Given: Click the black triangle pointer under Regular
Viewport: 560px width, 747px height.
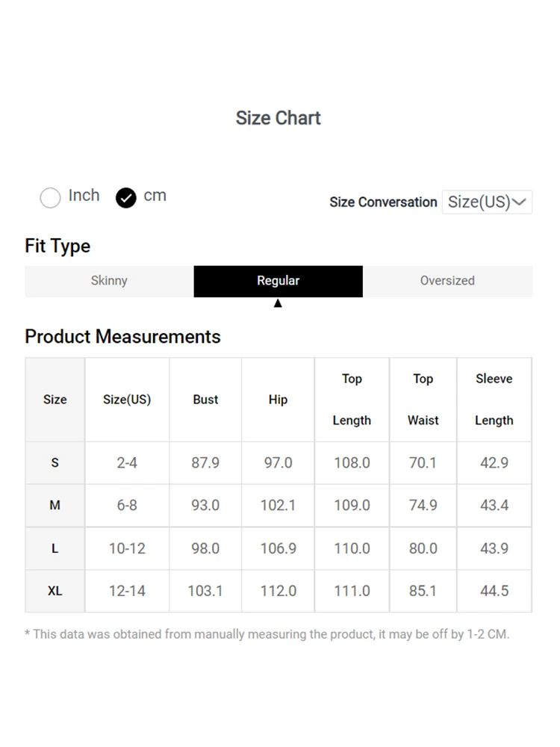Looking at the screenshot, I should click(x=278, y=303).
